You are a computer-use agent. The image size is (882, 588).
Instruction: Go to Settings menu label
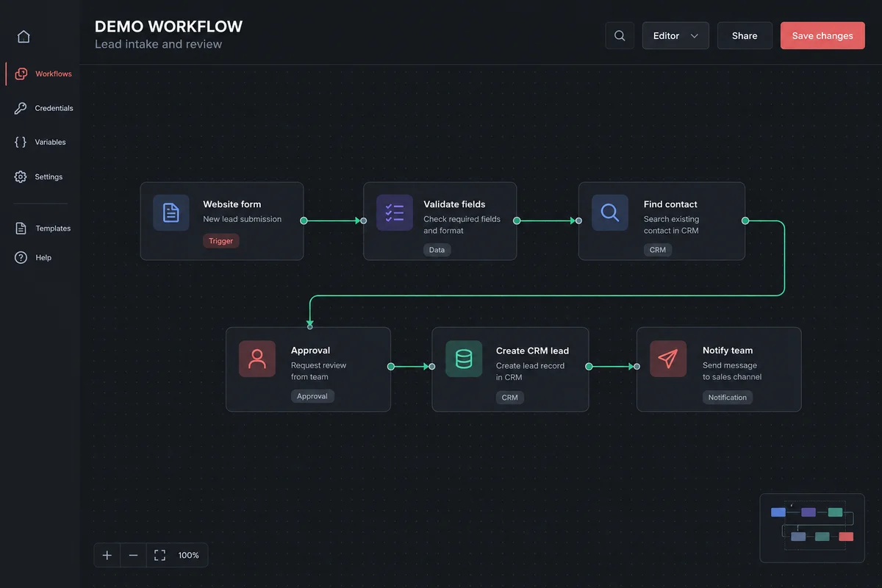[49, 176]
